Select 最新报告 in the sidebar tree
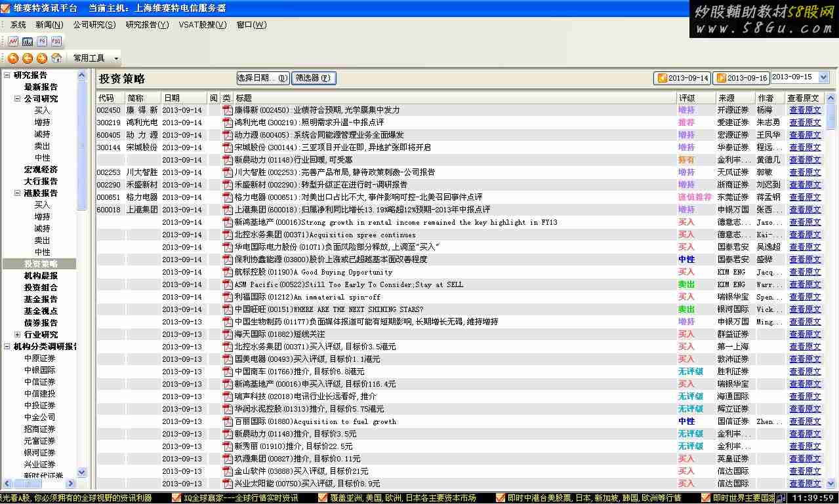Image resolution: width=839 pixels, height=504 pixels. click(41, 87)
